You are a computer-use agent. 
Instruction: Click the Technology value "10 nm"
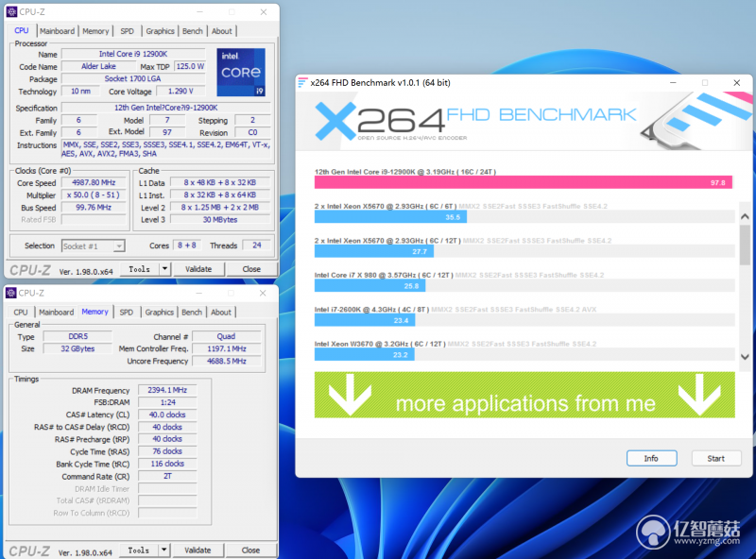80,91
